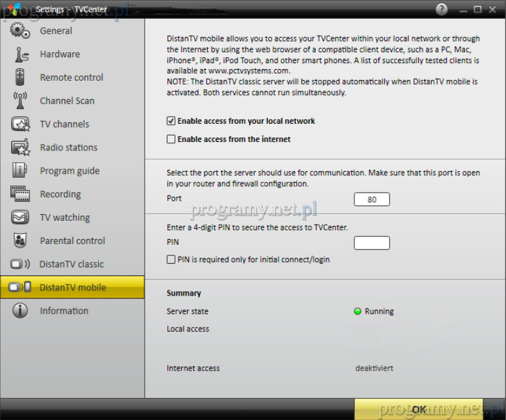The image size is (506, 420).
Task: Click the Program guide icon
Action: 20,171
